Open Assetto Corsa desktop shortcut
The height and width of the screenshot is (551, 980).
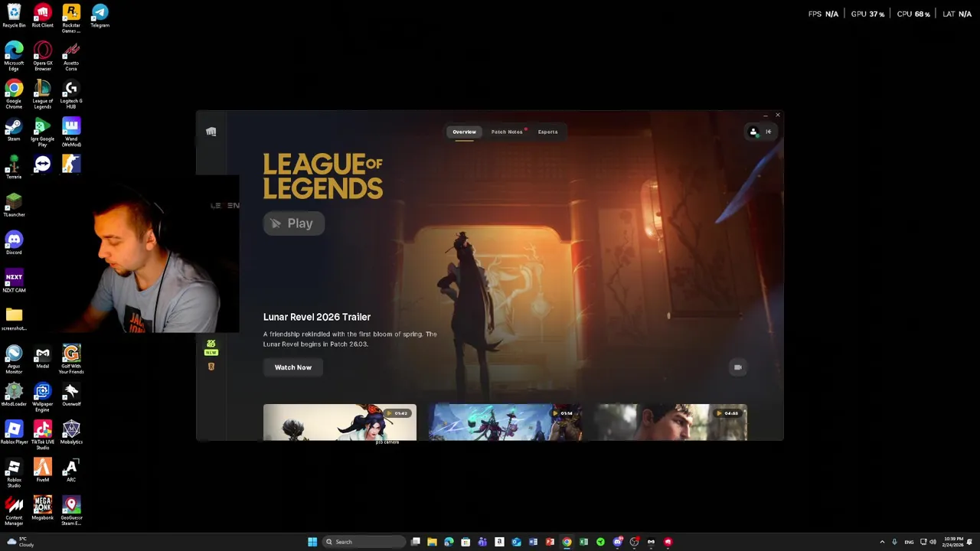click(x=71, y=57)
